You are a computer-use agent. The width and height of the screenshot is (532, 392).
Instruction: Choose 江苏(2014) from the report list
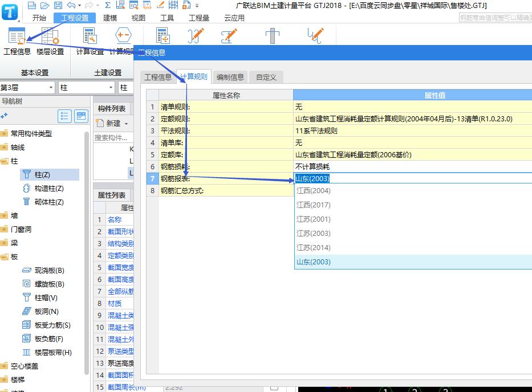coord(413,247)
